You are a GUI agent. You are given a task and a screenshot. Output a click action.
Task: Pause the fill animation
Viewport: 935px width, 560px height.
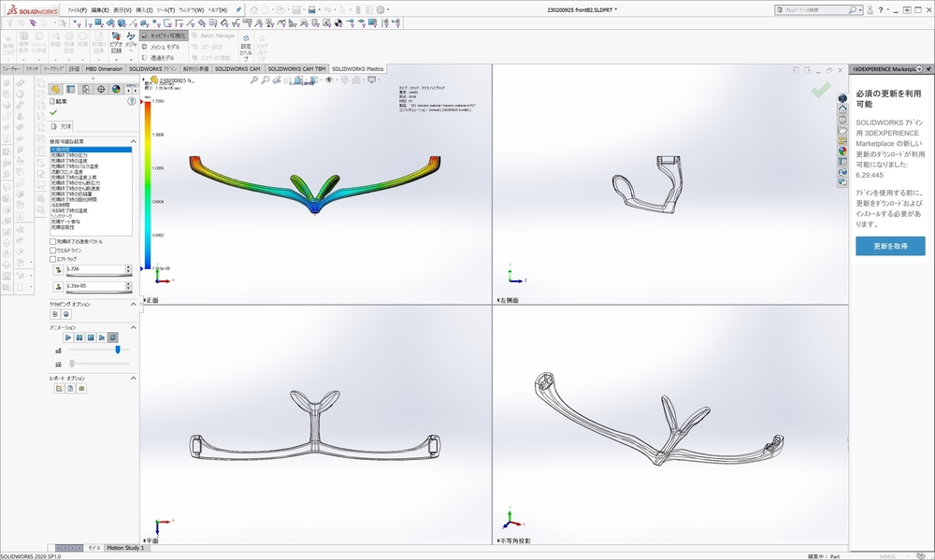(79, 337)
